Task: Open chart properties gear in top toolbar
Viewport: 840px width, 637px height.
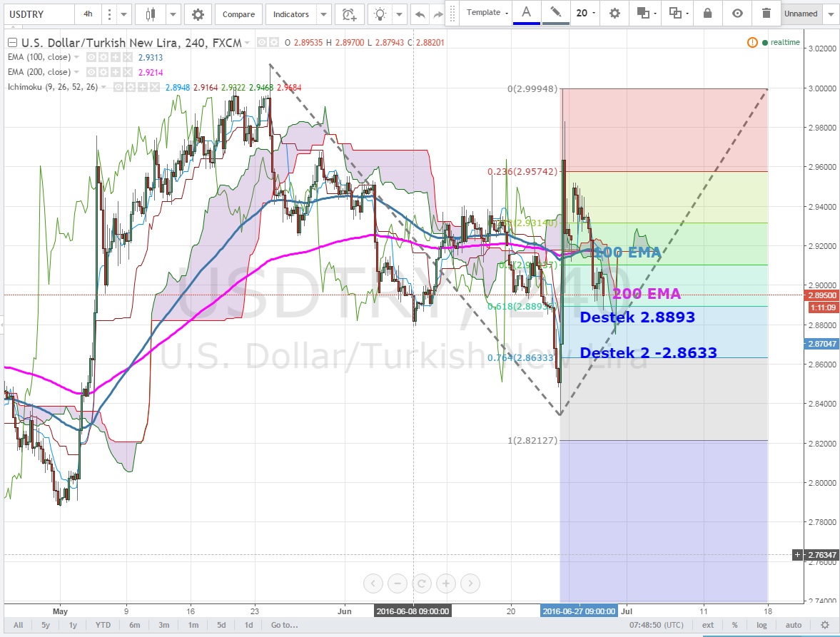Action: click(x=198, y=14)
